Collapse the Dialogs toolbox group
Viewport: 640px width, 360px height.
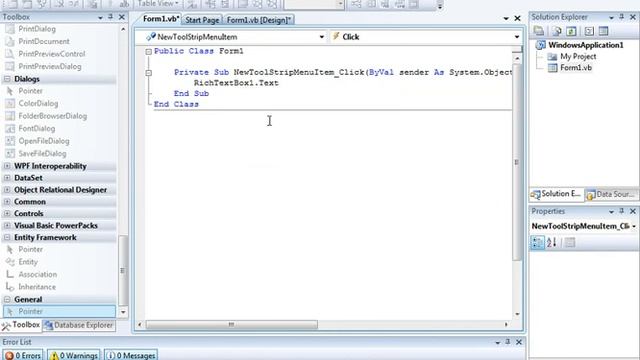pos(7,79)
